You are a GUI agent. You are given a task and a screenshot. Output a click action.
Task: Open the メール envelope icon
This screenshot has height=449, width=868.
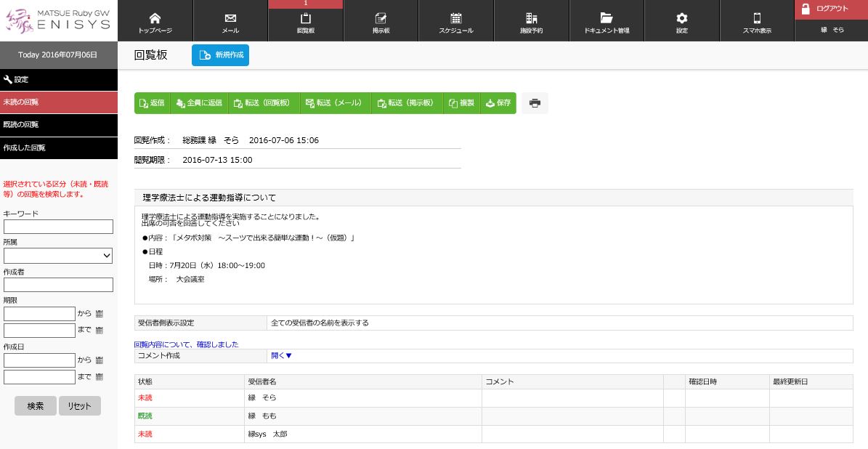coord(230,18)
